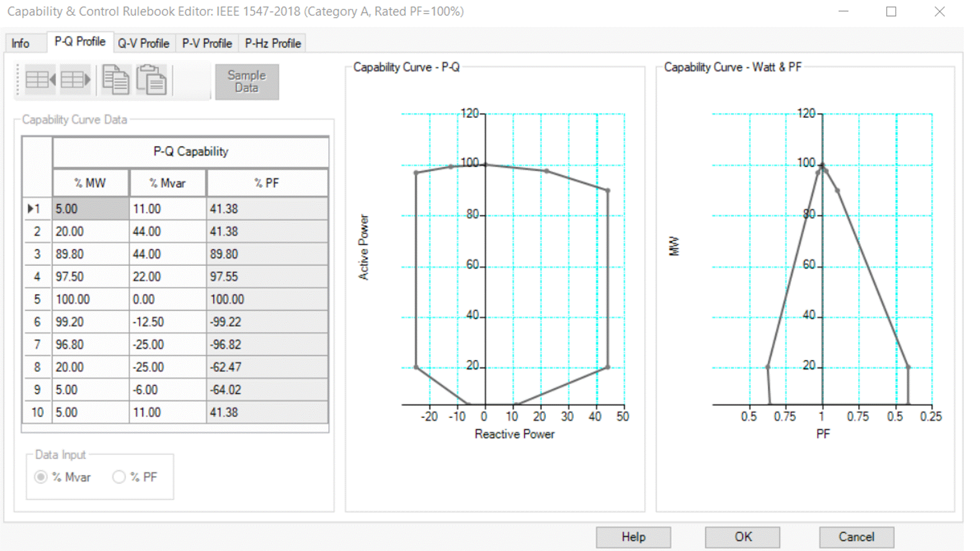
Task: Click the Copy icon in the toolbar
Action: pyautogui.click(x=115, y=80)
